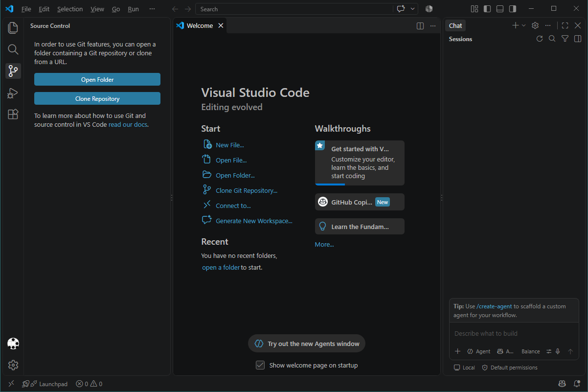Start voice chat with the microphone icon
Image resolution: width=588 pixels, height=392 pixels.
pyautogui.click(x=557, y=351)
